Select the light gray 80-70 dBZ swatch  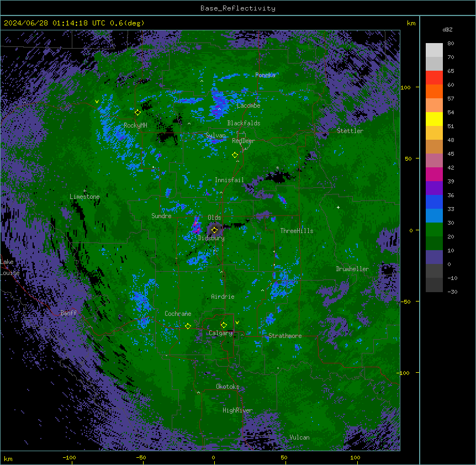click(x=434, y=50)
